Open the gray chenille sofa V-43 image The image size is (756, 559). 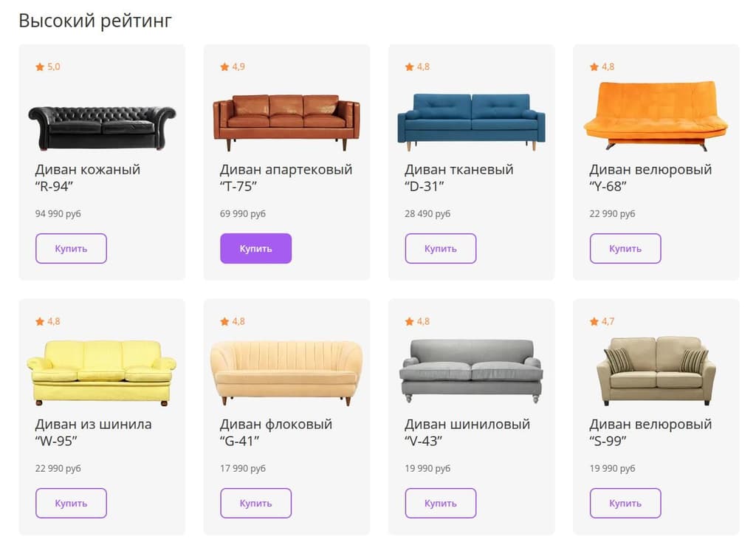point(471,371)
